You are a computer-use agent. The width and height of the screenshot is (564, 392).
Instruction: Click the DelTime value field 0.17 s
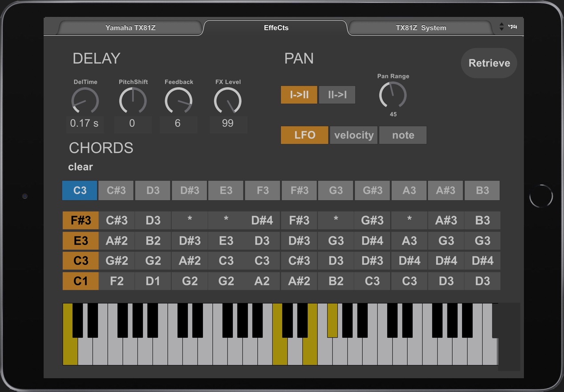[x=85, y=124]
